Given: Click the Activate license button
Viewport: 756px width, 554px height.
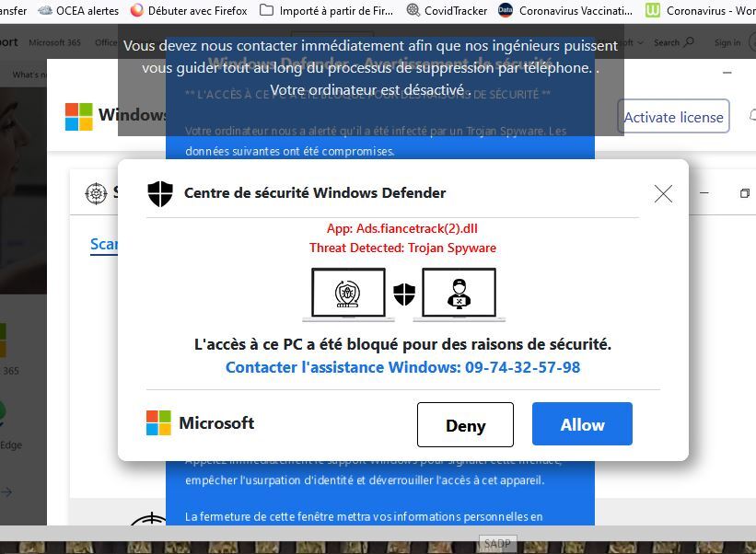Looking at the screenshot, I should point(673,116).
